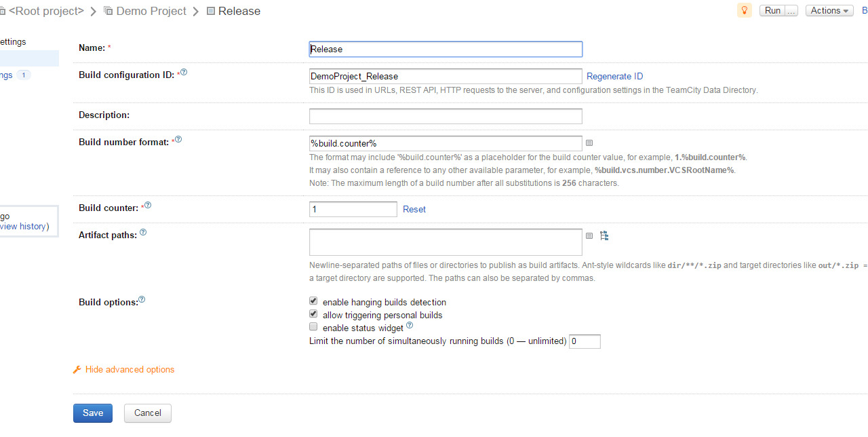
Task: Go to Demo Project breadcrumb
Action: [151, 11]
